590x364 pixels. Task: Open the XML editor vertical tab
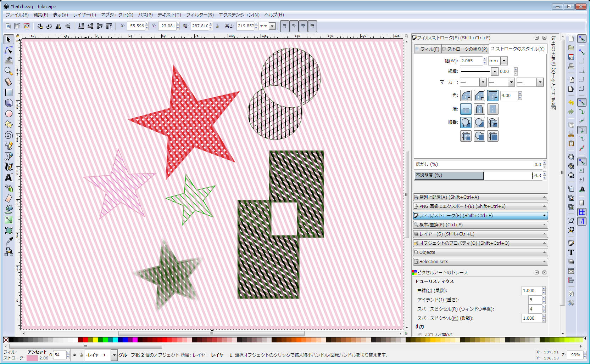click(x=553, y=73)
